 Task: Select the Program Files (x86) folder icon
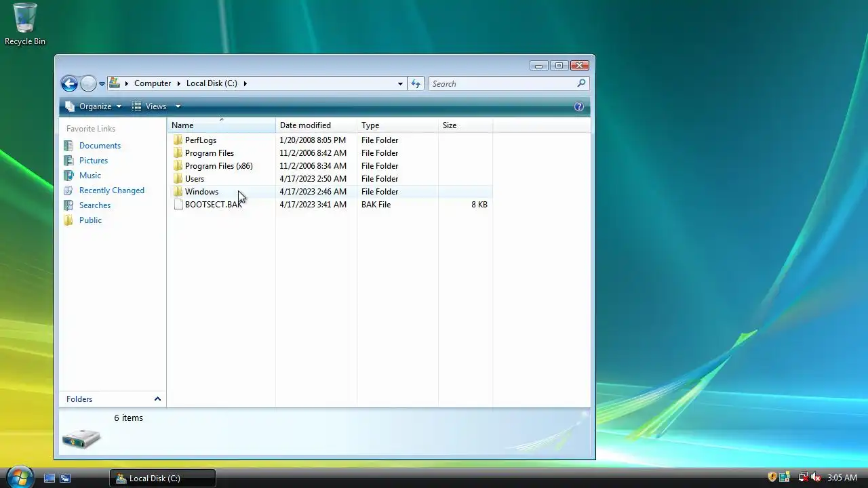click(178, 166)
